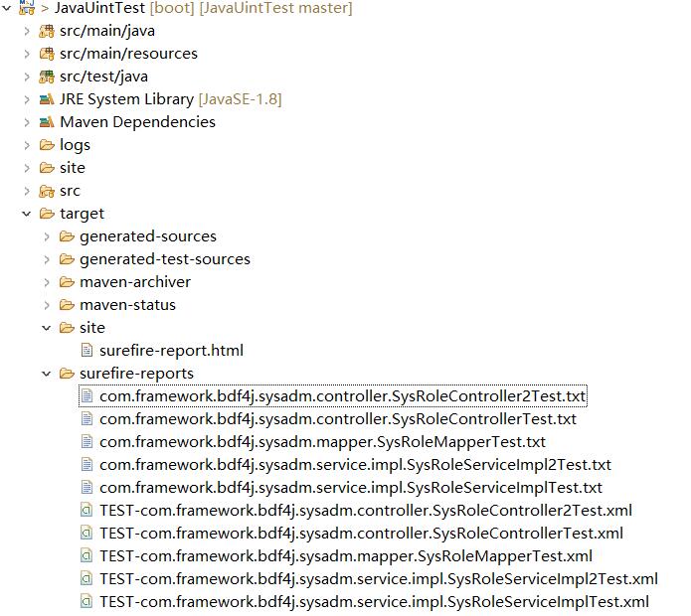Screen dimensions: 691x616
Task: Select com.framework.bdf4j.sysadm.service.impl.SysRoleServiceImplTest.txt
Action: (351, 488)
